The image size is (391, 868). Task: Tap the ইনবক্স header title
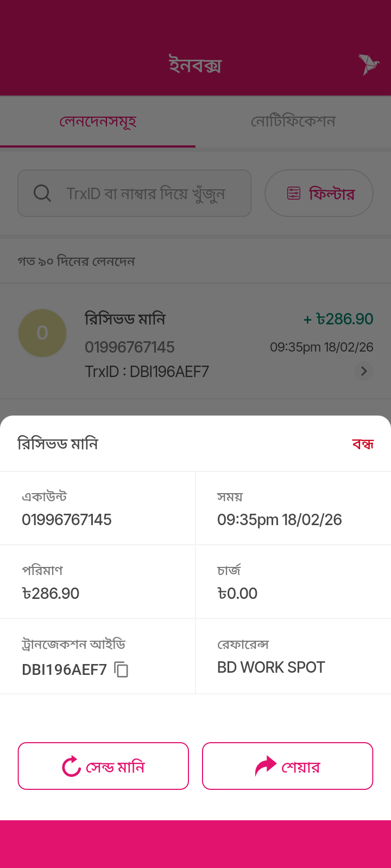(x=195, y=65)
